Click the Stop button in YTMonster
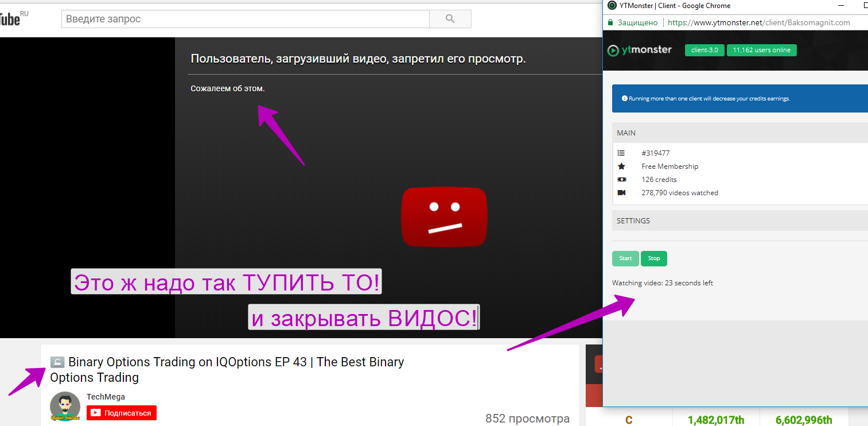The image size is (868, 426). point(654,258)
